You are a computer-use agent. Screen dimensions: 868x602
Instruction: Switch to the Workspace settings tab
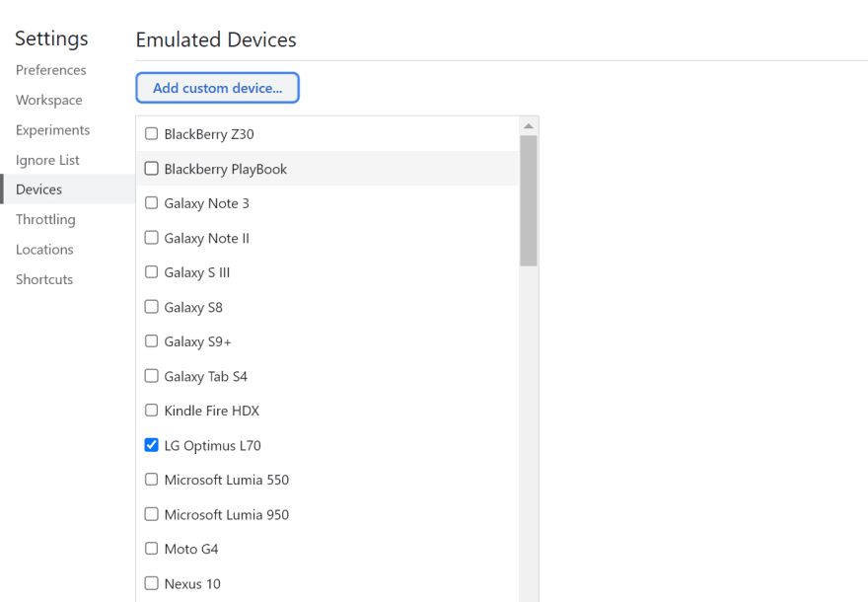48,101
